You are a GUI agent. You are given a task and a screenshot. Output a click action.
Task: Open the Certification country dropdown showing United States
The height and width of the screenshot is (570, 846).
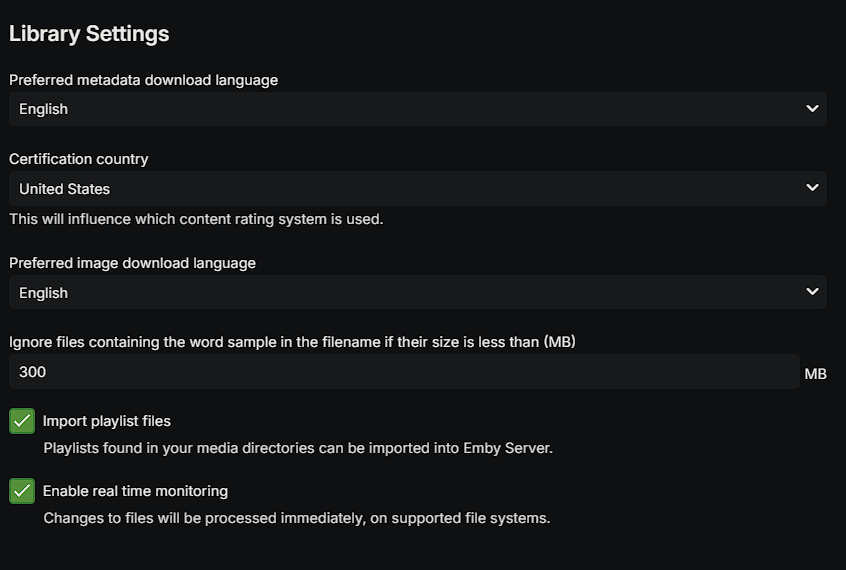click(400, 189)
